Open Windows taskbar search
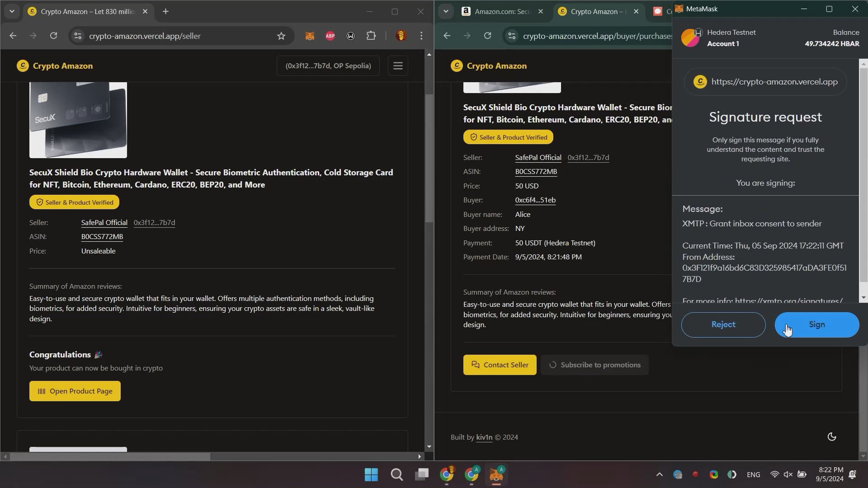The height and width of the screenshot is (488, 868). (396, 474)
